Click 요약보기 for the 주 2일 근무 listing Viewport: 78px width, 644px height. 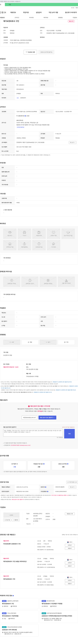[70, 580]
